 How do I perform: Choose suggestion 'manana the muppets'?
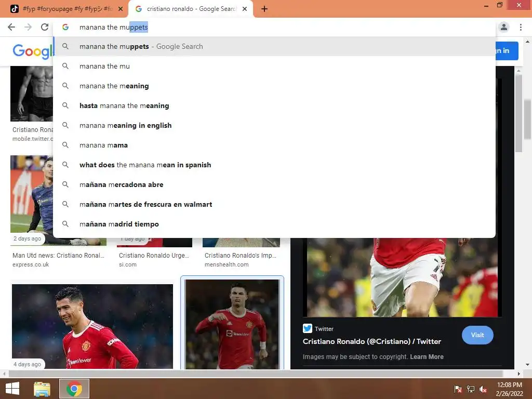[x=274, y=46]
